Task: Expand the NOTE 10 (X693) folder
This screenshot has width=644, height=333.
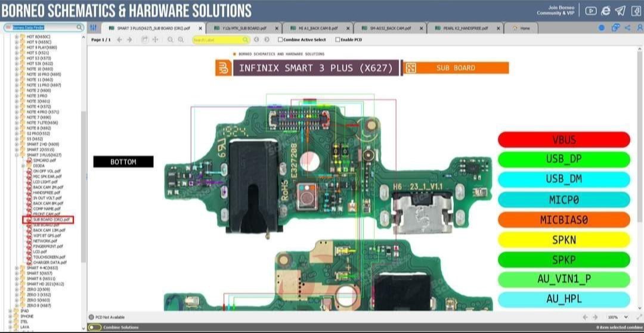Action: click(17, 69)
